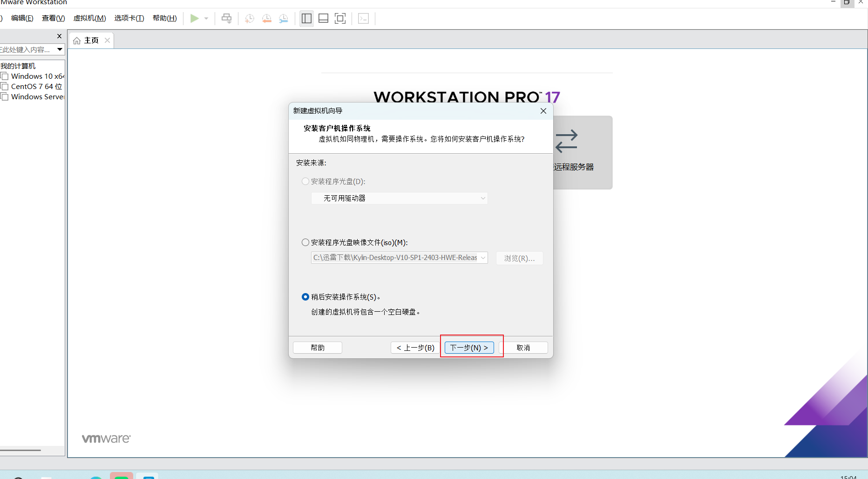Viewport: 868px width, 479px height.
Task: Open the library search filter dropdown arrow
Action: tap(60, 49)
